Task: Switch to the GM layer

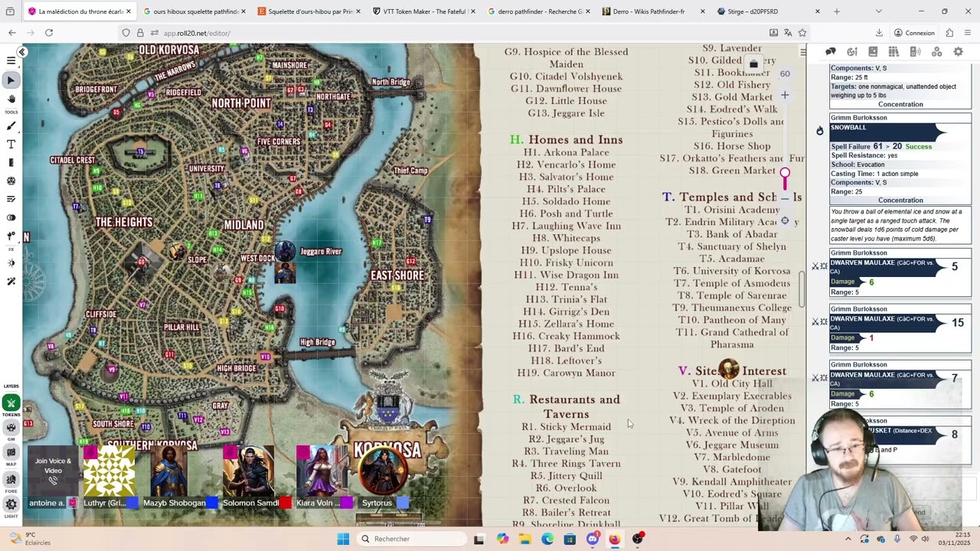Action: pyautogui.click(x=11, y=428)
